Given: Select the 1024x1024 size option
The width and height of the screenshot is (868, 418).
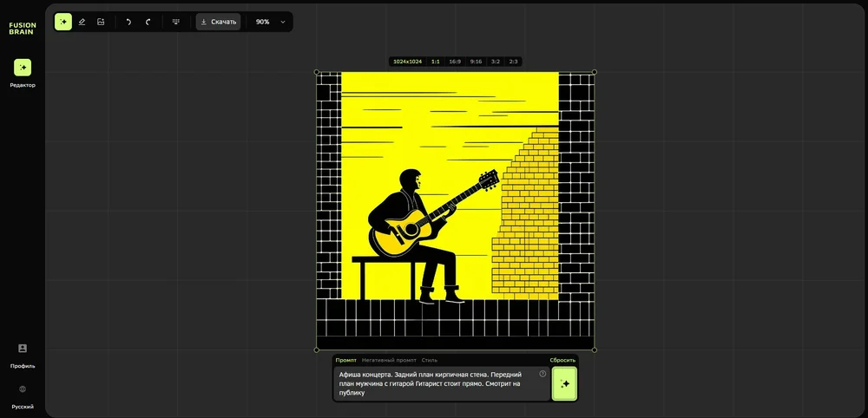Looking at the screenshot, I should (x=407, y=62).
